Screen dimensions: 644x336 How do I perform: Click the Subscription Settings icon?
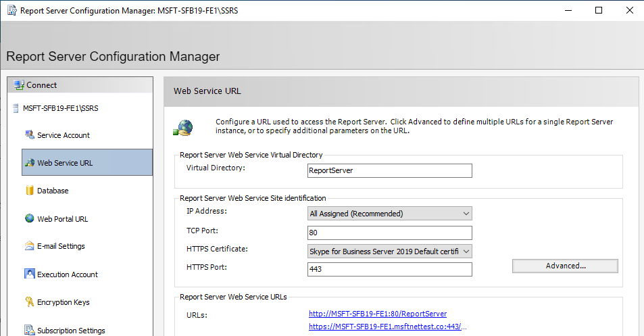click(30, 331)
